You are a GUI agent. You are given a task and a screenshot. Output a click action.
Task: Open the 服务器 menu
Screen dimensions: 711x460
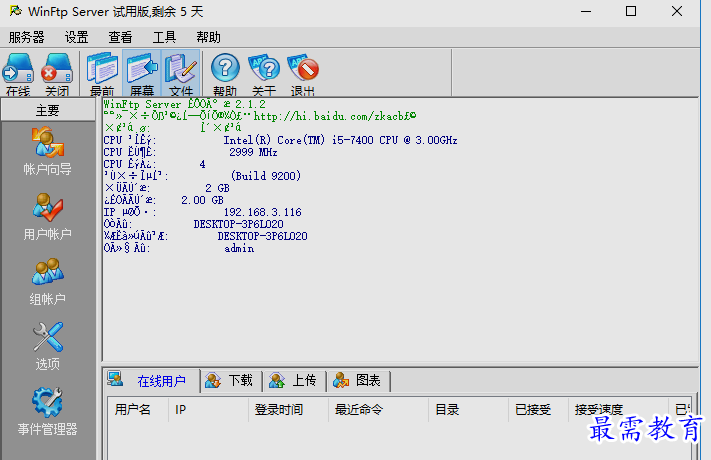coord(26,37)
